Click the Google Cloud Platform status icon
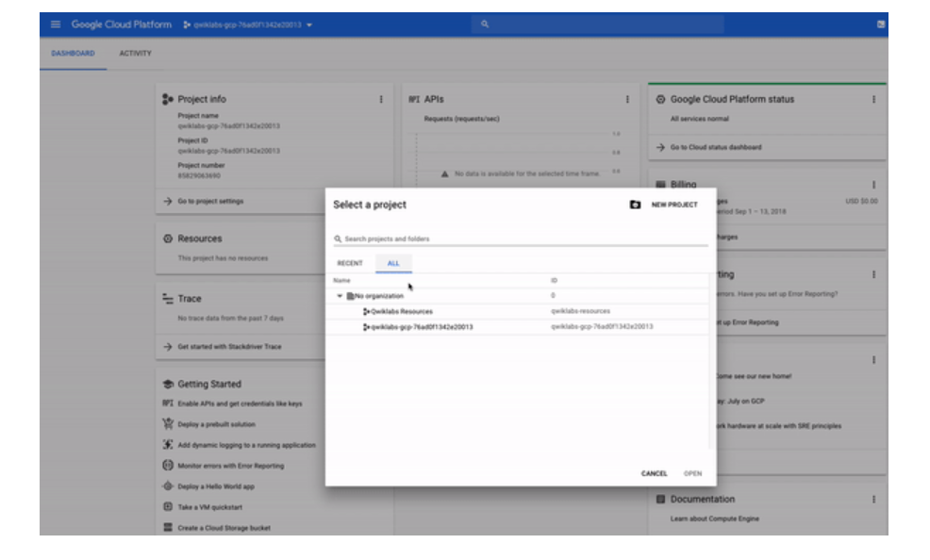The image size is (930, 560). (x=660, y=100)
